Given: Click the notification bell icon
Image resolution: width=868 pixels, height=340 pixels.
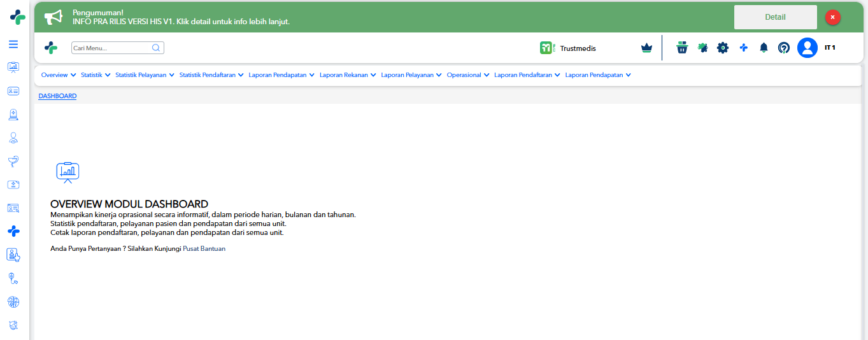Looking at the screenshot, I should pos(764,48).
